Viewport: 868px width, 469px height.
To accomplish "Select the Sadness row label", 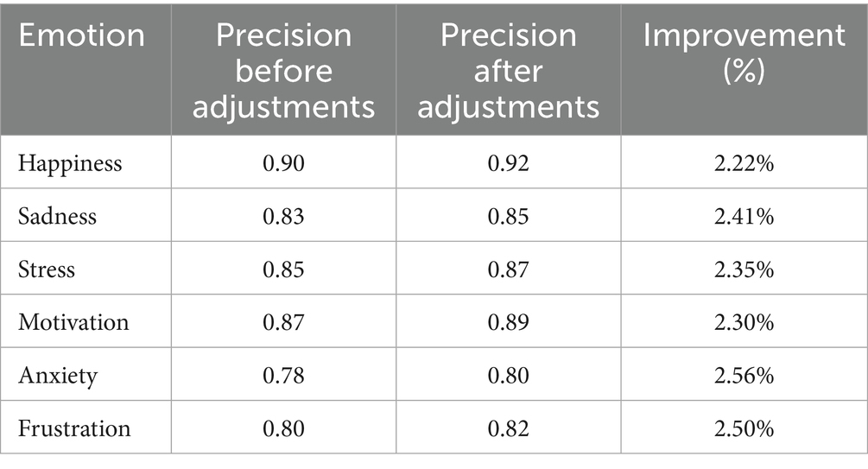I will click(57, 215).
